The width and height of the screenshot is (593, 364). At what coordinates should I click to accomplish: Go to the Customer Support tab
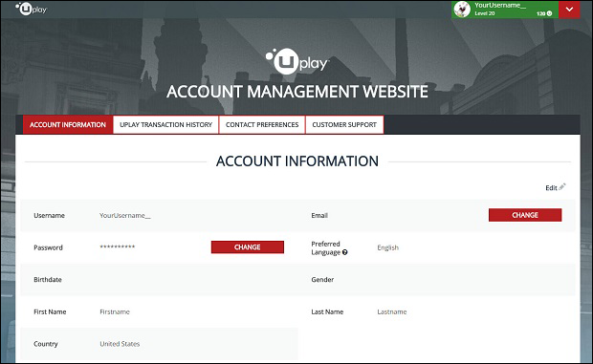344,124
